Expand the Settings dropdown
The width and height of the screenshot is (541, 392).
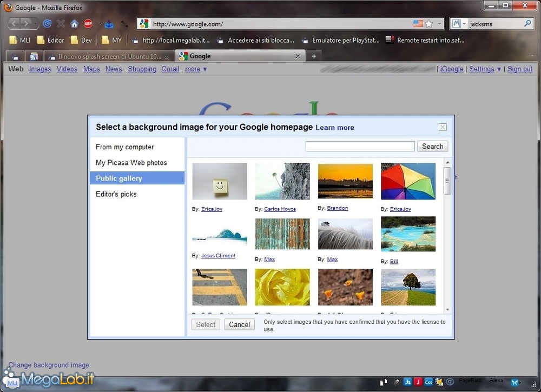pyautogui.click(x=485, y=69)
